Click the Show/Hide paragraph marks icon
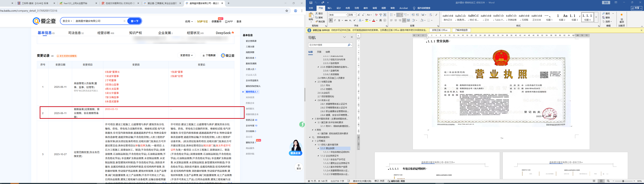Image resolution: width=644 pixels, height=184 pixels. pyautogui.click(x=436, y=15)
